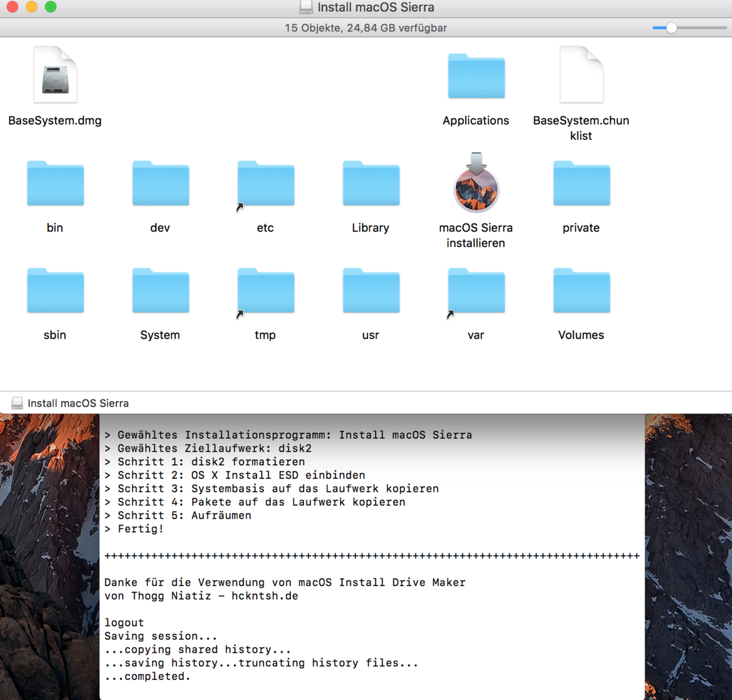Select the bin folder
732x700 pixels.
pyautogui.click(x=55, y=184)
